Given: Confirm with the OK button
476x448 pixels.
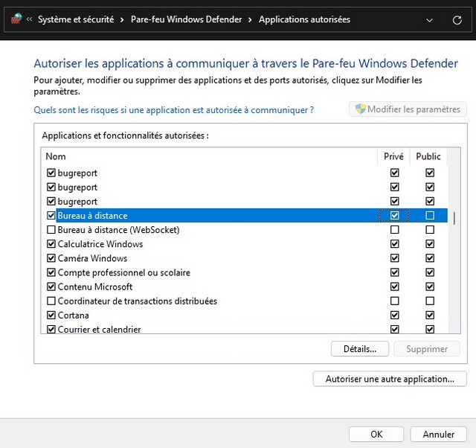Looking at the screenshot, I should pyautogui.click(x=376, y=435).
